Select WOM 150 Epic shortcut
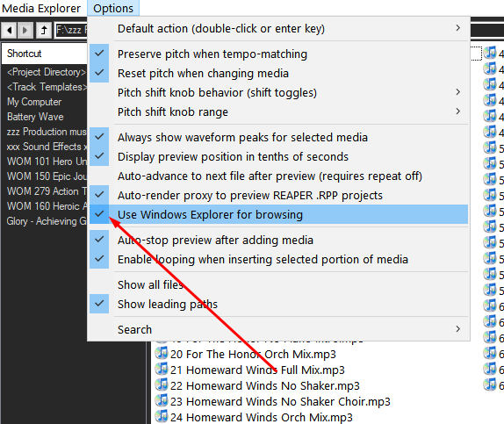The width and height of the screenshot is (504, 424). 47,176
